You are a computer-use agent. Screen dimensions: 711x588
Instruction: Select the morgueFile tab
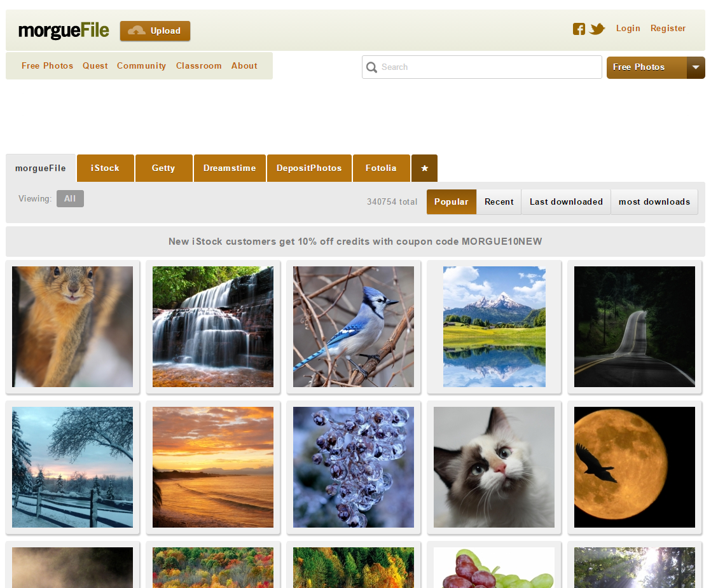click(x=40, y=168)
